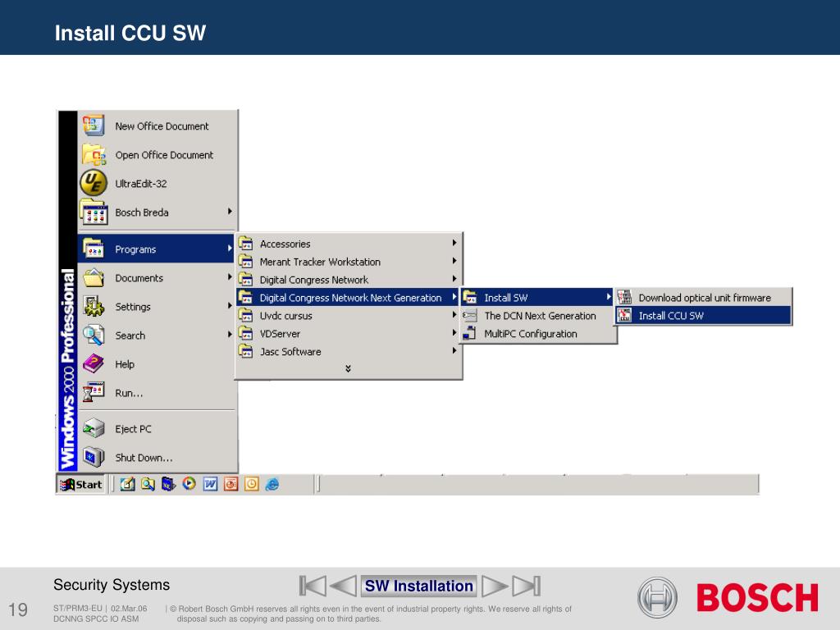The height and width of the screenshot is (630, 840).
Task: Select Download optical unit firmware entry
Action: pyautogui.click(x=703, y=297)
